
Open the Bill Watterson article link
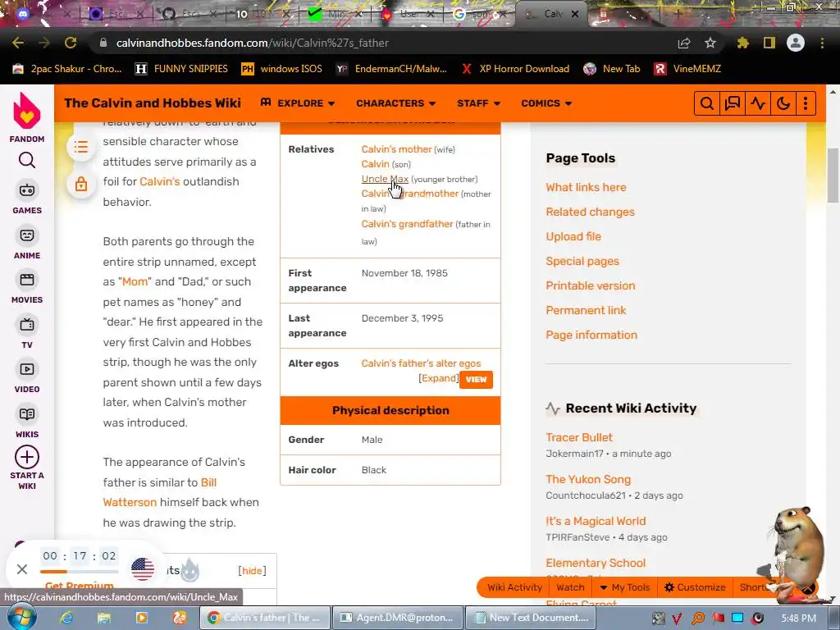coord(160,492)
